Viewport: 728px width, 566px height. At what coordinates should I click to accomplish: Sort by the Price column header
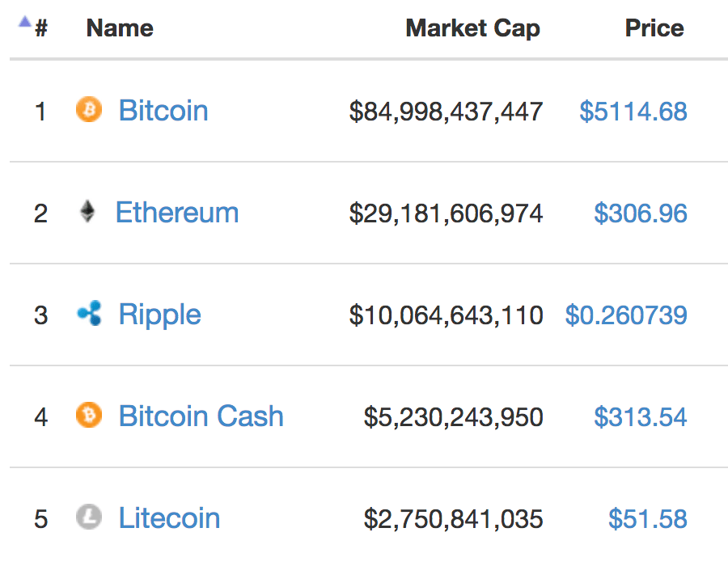(x=654, y=28)
